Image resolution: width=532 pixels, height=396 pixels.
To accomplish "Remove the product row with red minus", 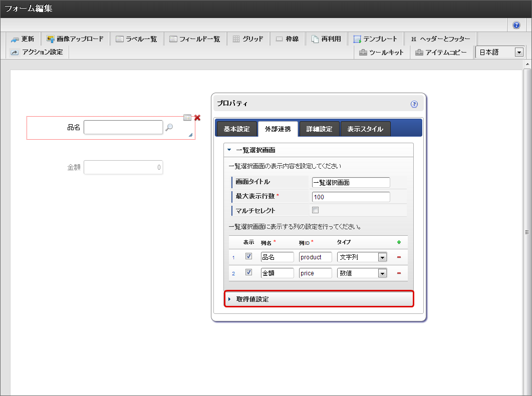I will point(399,257).
